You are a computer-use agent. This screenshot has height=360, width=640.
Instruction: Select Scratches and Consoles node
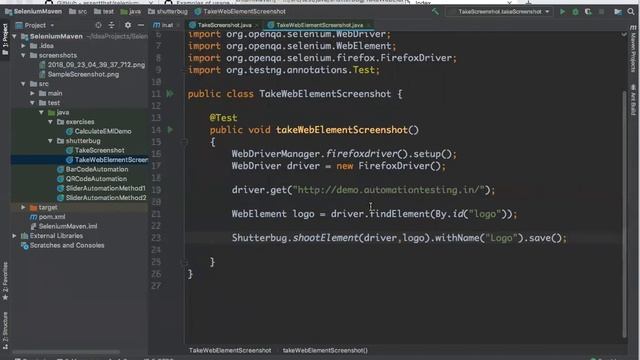63,245
